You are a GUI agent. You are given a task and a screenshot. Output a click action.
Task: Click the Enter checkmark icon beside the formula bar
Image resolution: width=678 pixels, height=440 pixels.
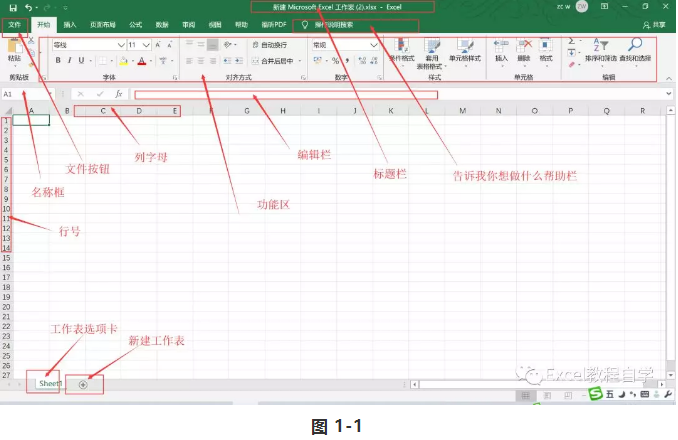100,94
